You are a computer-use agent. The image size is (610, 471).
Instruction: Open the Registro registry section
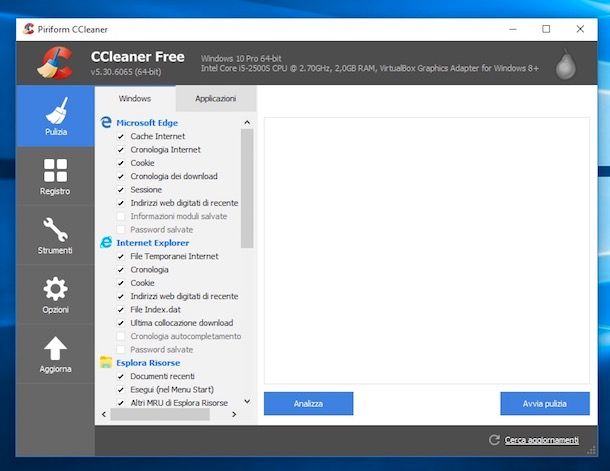[55, 176]
